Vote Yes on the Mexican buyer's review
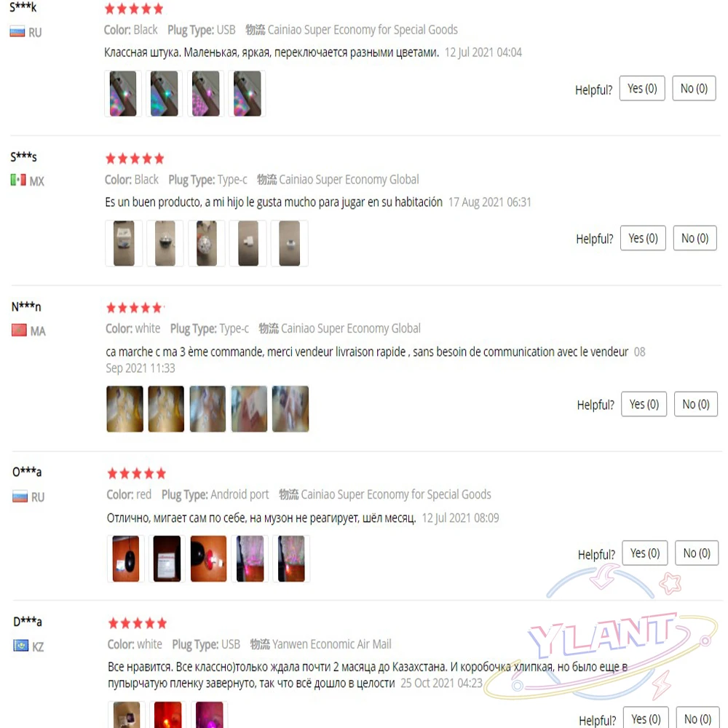This screenshot has width=728, height=728. [x=643, y=238]
